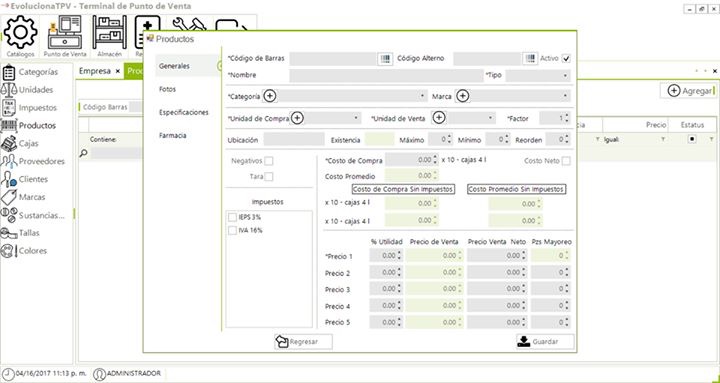
Task: Click the Nombre input field
Action: click(386, 75)
